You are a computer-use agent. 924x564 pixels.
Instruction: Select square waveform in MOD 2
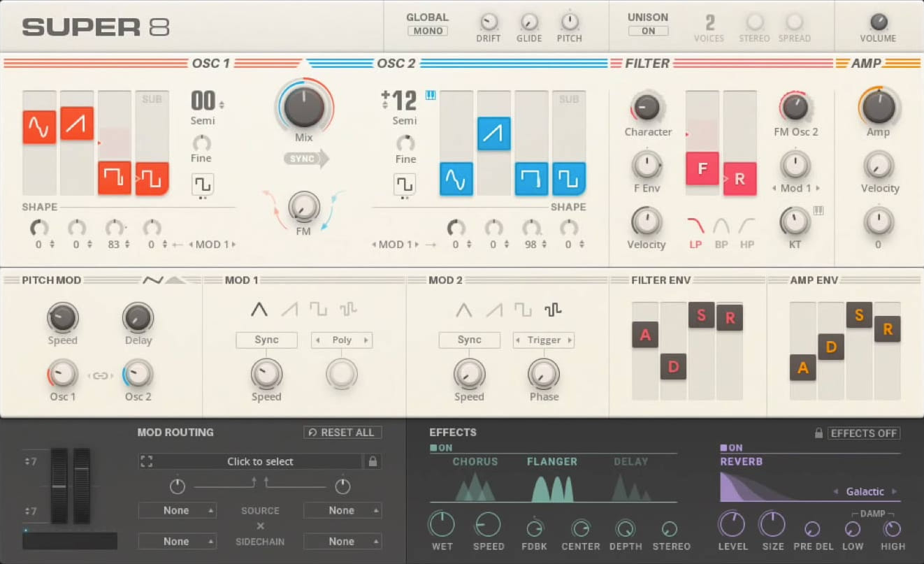tap(523, 309)
